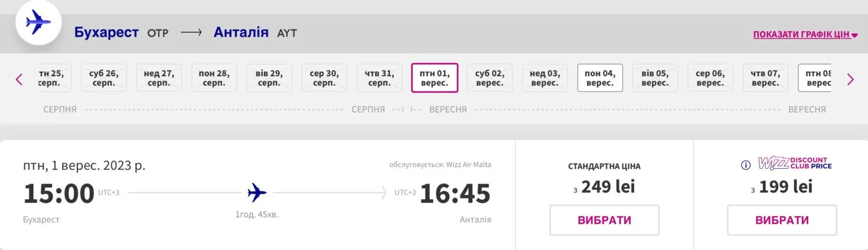Click the Wizz Discount Club Price logo
Viewport: 868px width, 250px height.
(795, 164)
